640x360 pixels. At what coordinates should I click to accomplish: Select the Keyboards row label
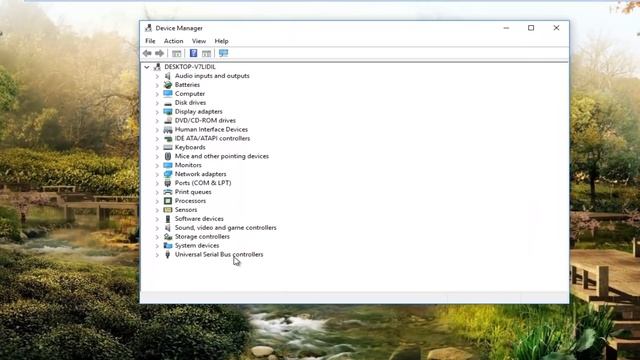tap(190, 147)
